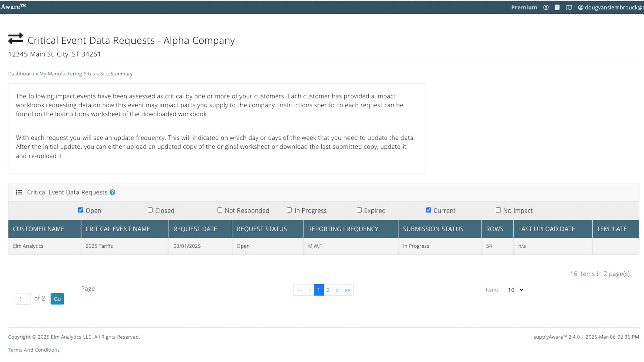
Task: Click the teal help icon beside Critical Event Data Requests
Action: coord(113,192)
